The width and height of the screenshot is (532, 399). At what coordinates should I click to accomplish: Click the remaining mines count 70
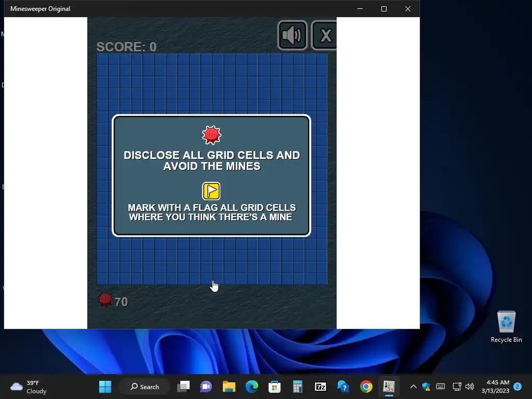[x=121, y=302]
